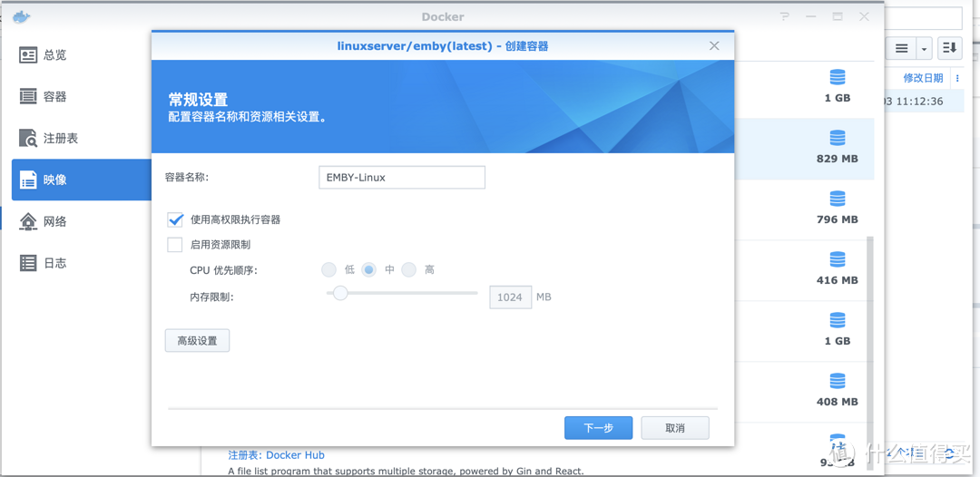Select CPU priority 中 radio button
Image resolution: width=980 pixels, height=477 pixels.
coord(368,269)
